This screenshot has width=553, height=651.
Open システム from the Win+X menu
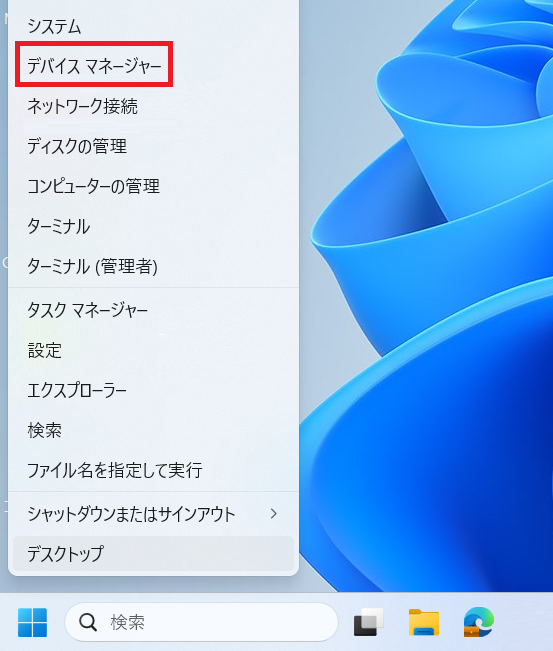click(x=153, y=26)
